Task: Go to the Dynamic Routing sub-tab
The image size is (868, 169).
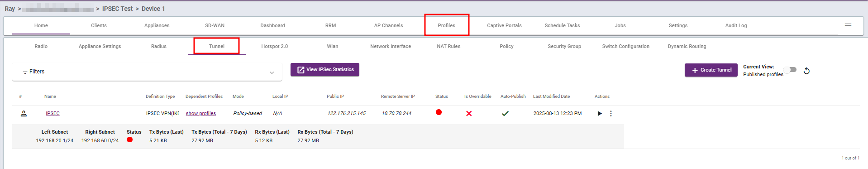Action: 687,46
